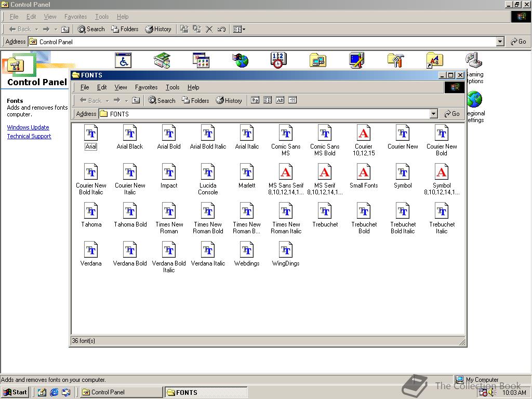Expand FONTS address bar dropdown
This screenshot has height=399, width=532.
[x=433, y=114]
